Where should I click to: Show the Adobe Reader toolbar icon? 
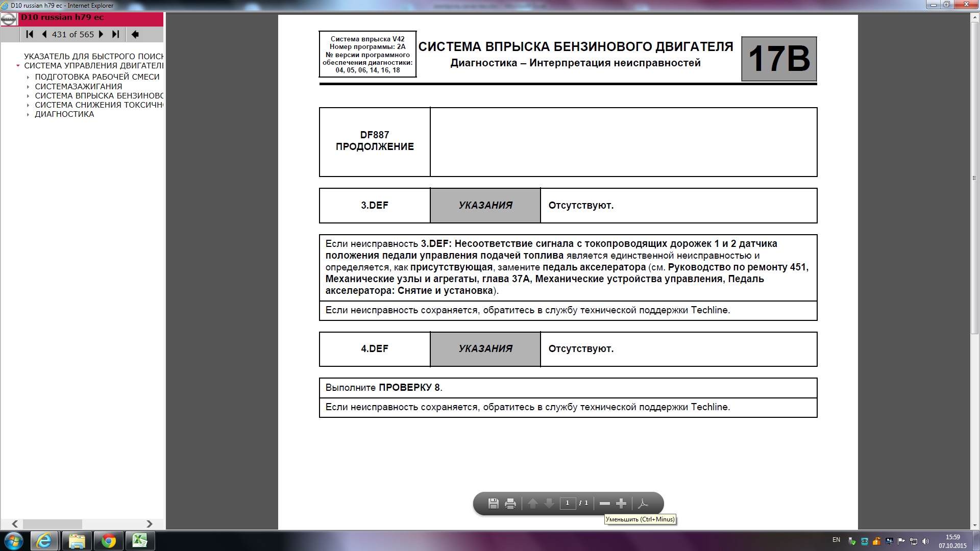(x=643, y=504)
